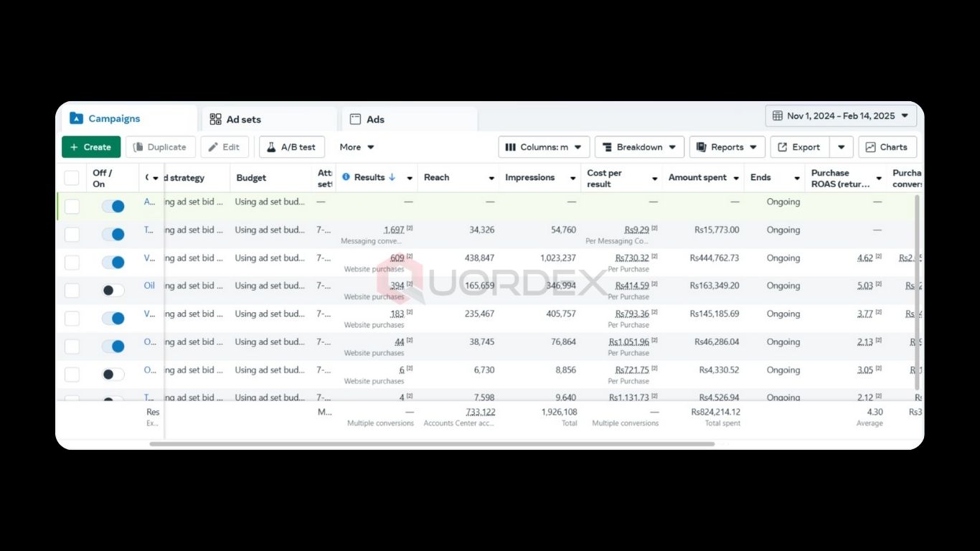Switch to the Ad sets tab
This screenshot has height=551, width=980.
coord(243,120)
